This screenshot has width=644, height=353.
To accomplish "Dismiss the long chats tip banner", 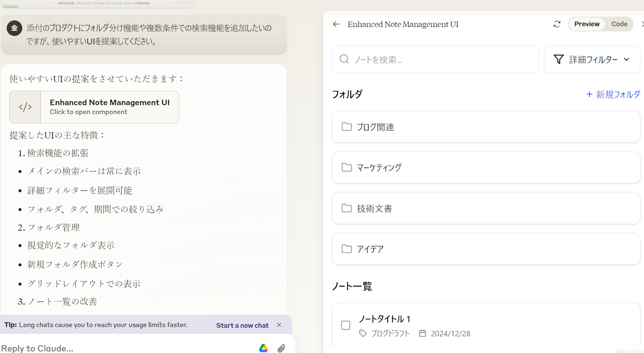I will pyautogui.click(x=279, y=325).
